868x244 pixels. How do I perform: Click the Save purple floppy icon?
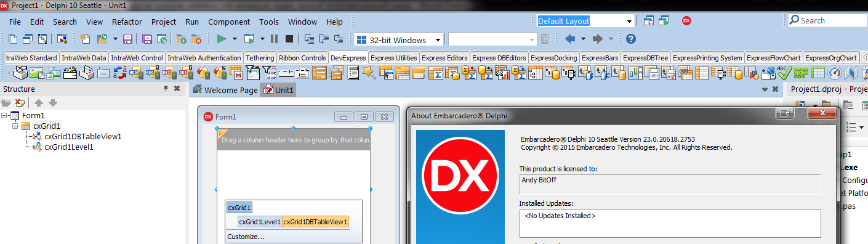coord(127,39)
